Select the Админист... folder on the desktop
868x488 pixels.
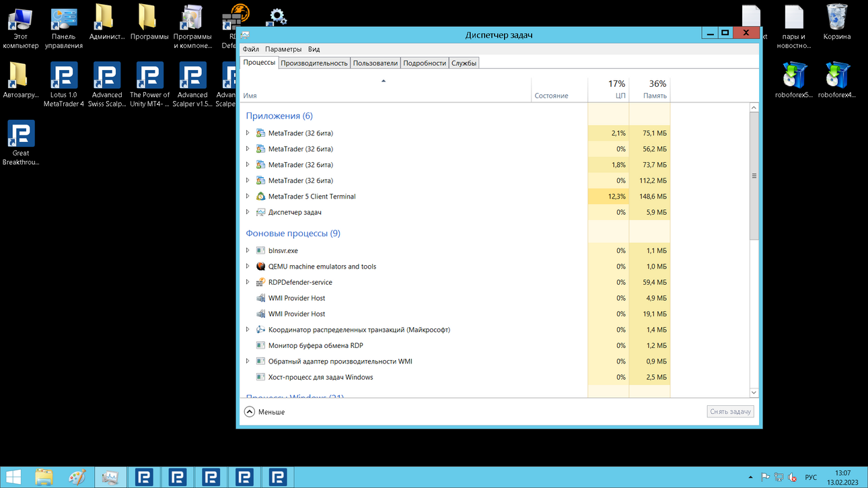(x=107, y=22)
